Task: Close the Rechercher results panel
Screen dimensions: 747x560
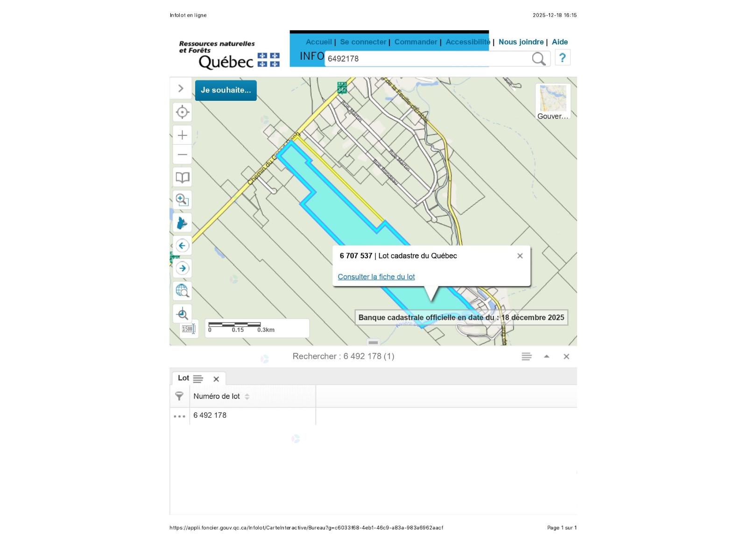Action: (x=566, y=357)
